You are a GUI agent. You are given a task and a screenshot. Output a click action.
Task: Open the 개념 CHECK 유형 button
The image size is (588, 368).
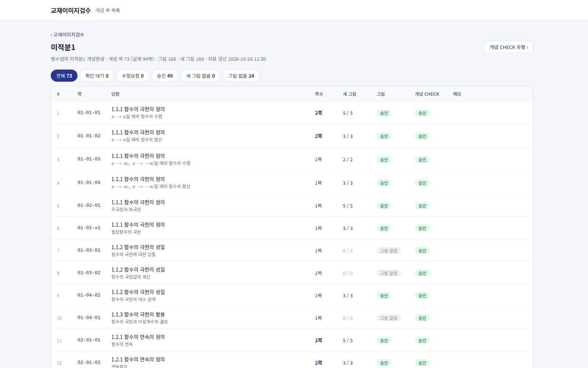509,47
